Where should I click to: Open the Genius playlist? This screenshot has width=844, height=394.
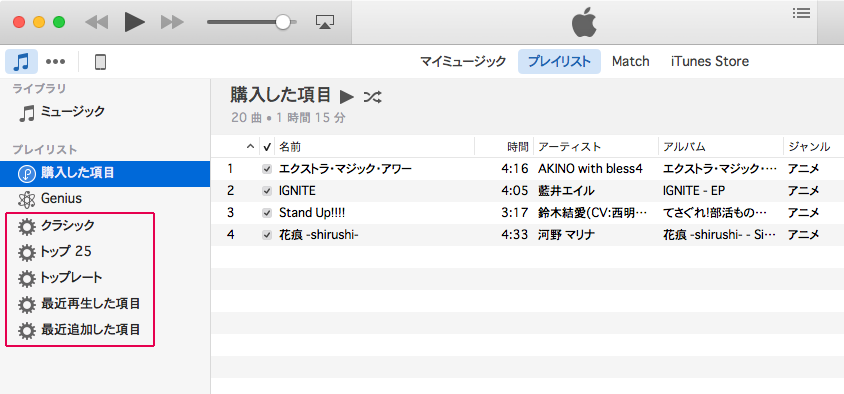[x=61, y=199]
